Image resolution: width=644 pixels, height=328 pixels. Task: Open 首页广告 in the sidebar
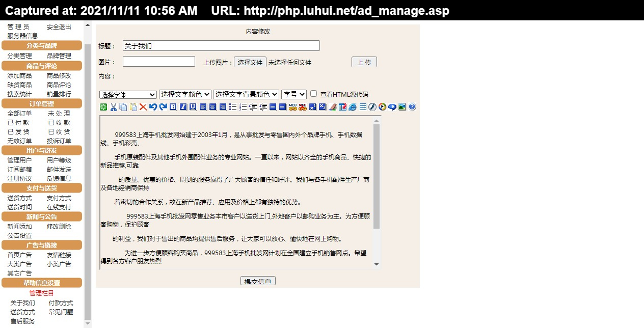[x=19, y=255]
